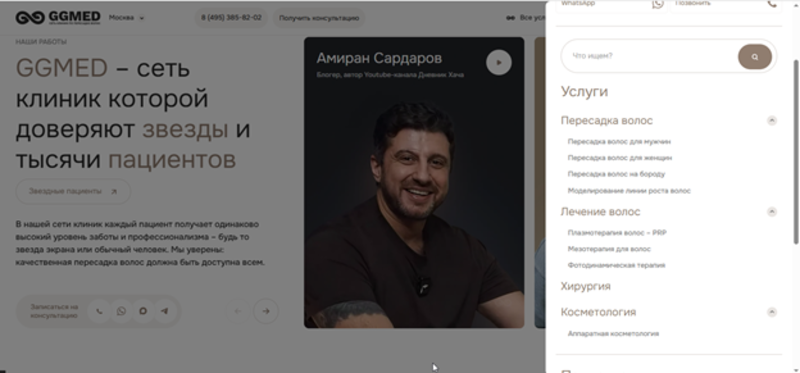Click the Пересадка волос heading
800x373 pixels.
[x=607, y=121]
